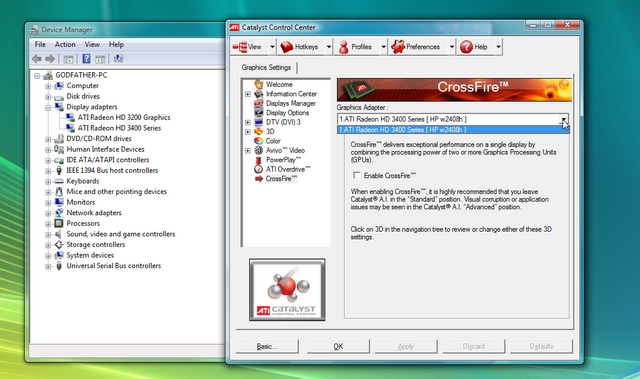
Task: Enable the CrossFire checkbox
Action: pos(357,175)
